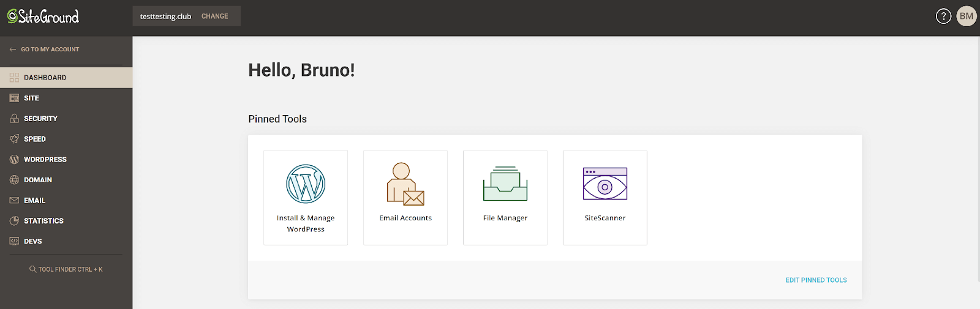Screen dimensions: 980x309
Task: Click the Statistics pie chart icon
Action: tap(14, 221)
